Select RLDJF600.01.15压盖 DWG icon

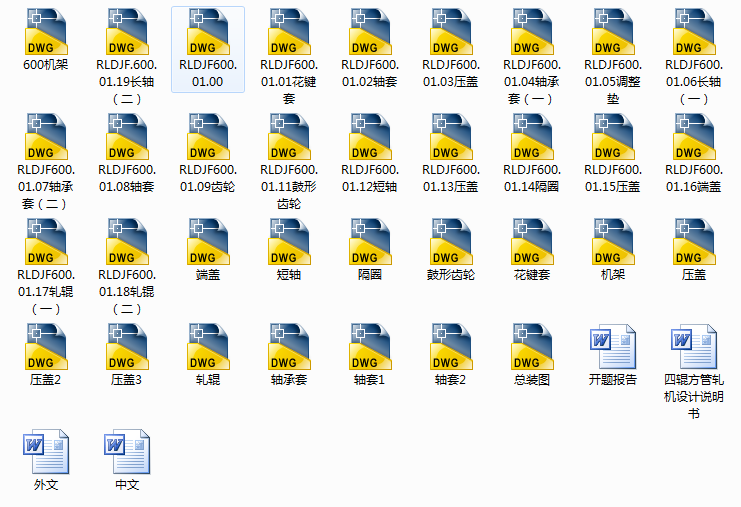pos(613,137)
